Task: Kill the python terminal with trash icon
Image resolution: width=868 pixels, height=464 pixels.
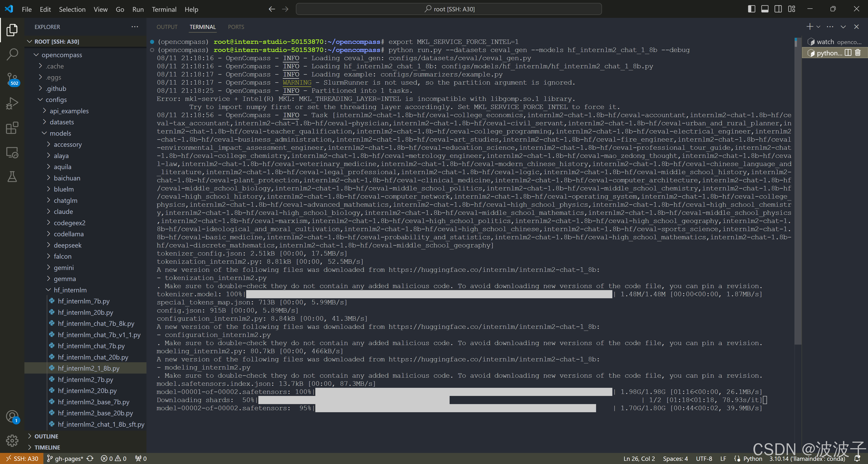Action: [858, 53]
